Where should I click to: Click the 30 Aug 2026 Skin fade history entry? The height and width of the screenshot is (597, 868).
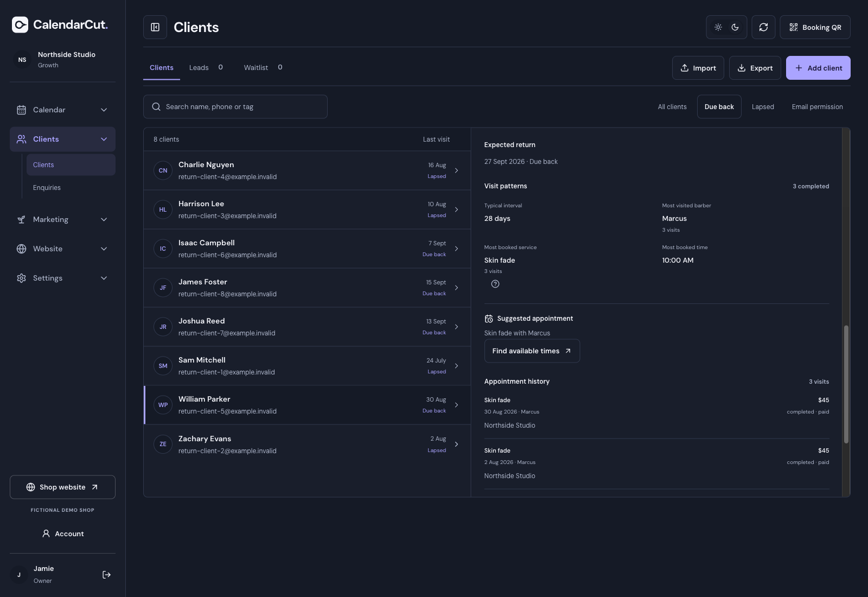[x=656, y=412]
